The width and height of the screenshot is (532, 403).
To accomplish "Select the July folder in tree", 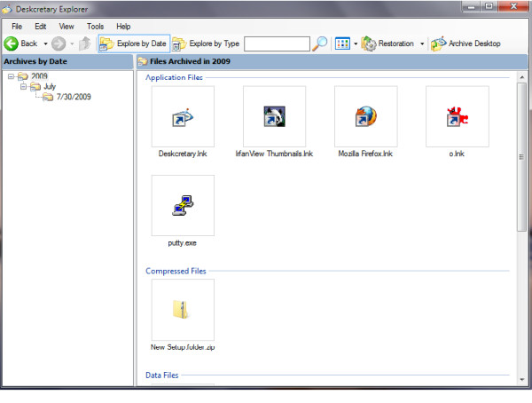I will (43, 86).
